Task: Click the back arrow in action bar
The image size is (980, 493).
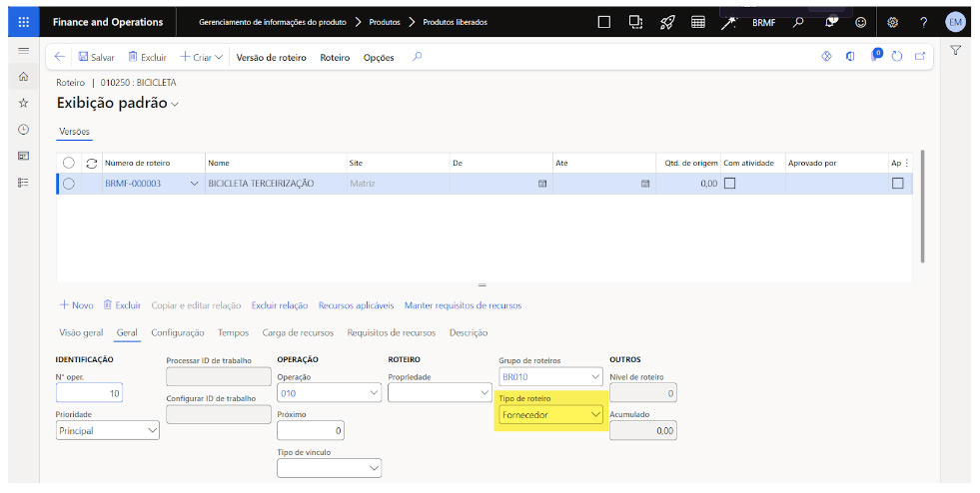Action: point(60,57)
